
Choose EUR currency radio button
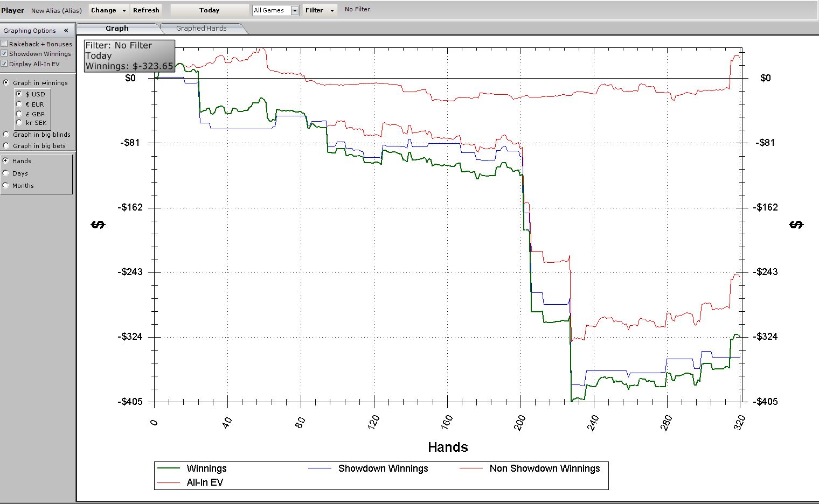pyautogui.click(x=20, y=104)
